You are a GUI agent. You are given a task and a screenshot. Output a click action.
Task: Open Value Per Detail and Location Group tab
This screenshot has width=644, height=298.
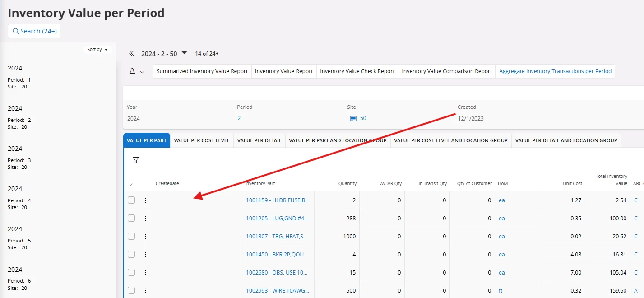(566, 140)
